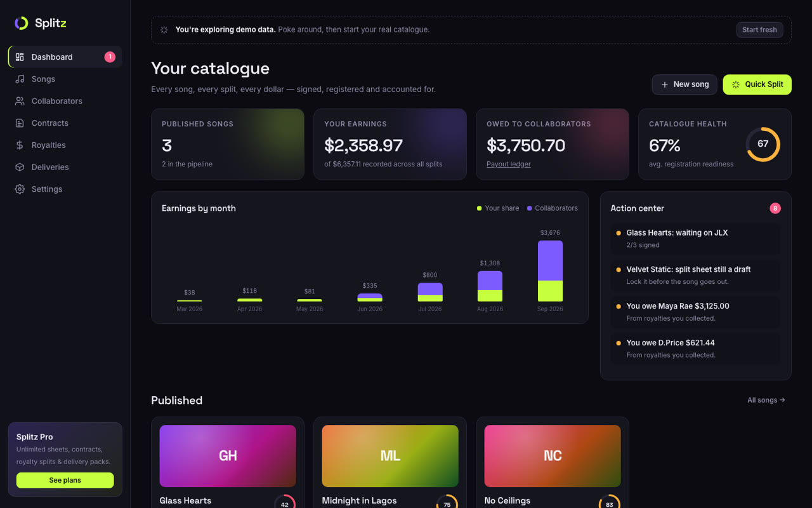This screenshot has height=508, width=812.
Task: Launch Quick Split
Action: (x=757, y=84)
